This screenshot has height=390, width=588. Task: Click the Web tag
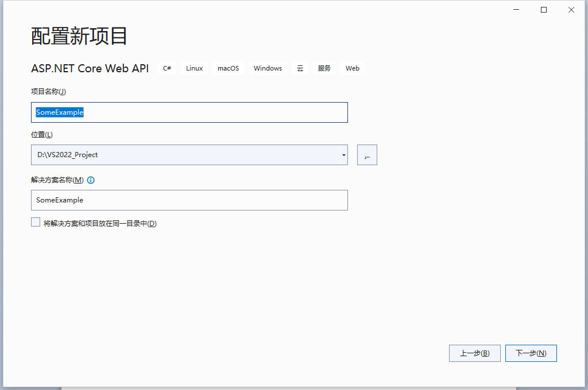tap(353, 68)
